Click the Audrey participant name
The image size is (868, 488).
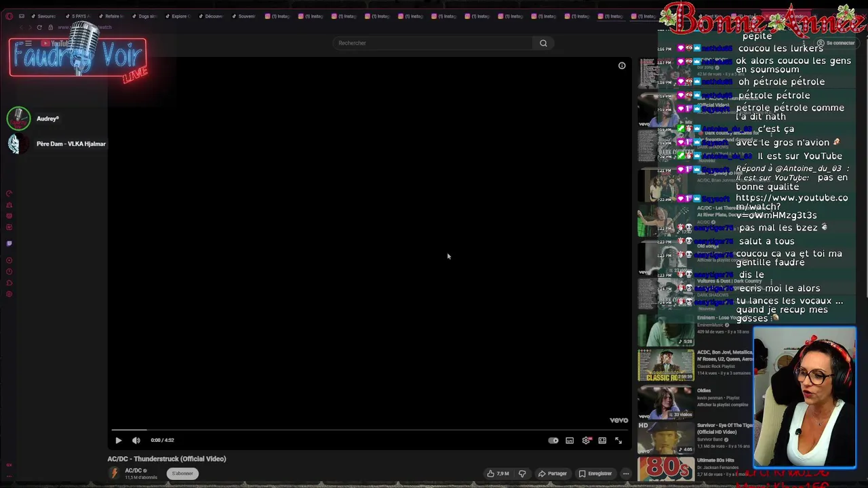47,119
